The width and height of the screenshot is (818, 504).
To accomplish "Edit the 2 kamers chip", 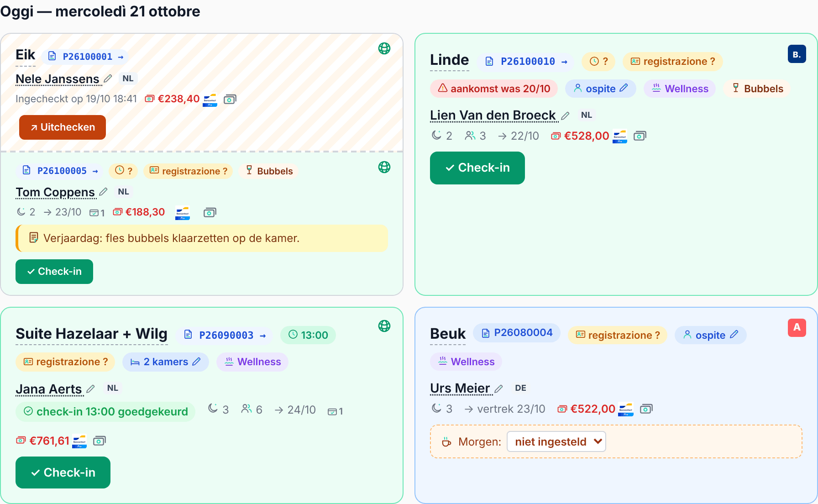I will [x=166, y=362].
